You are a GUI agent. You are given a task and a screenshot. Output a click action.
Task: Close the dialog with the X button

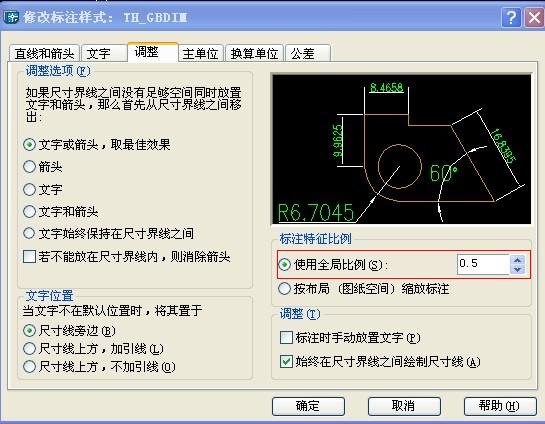click(534, 17)
